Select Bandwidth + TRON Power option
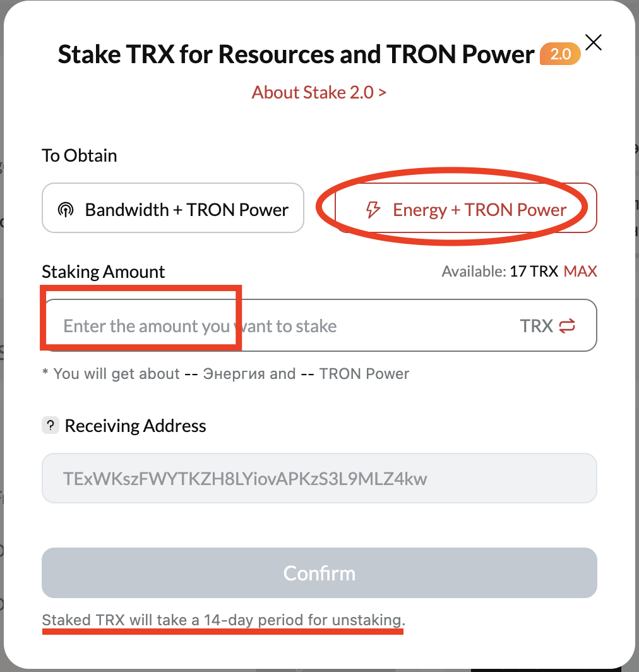This screenshot has height=672, width=639. click(x=173, y=208)
